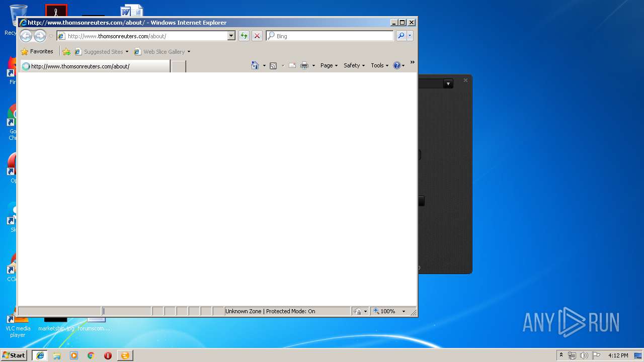Open the Safety menu
The height and width of the screenshot is (362, 644).
click(x=354, y=65)
